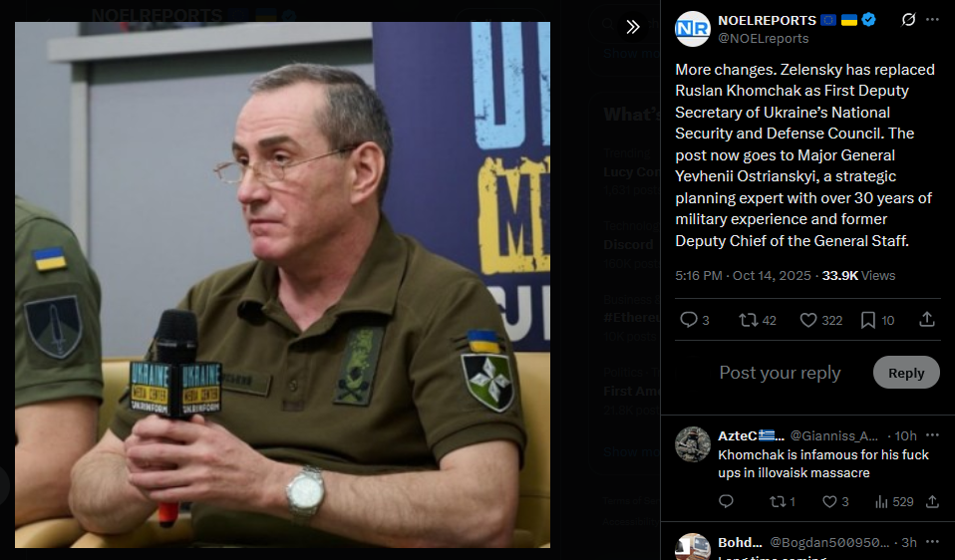Click the Grok icon beside NOELREPORTS header
This screenshot has height=560, width=955.
pos(908,20)
